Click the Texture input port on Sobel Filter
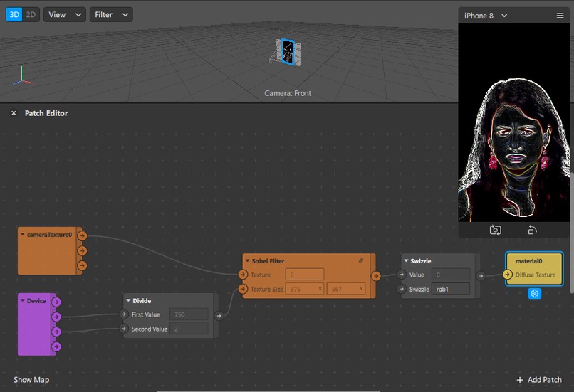The image size is (574, 392). click(x=242, y=275)
